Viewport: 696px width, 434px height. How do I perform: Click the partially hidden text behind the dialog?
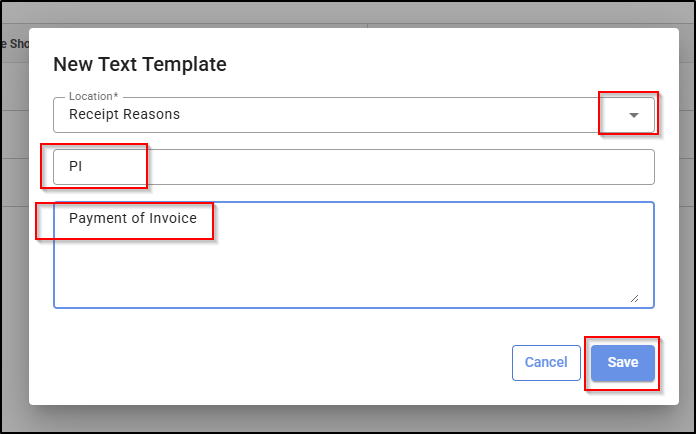pyautogui.click(x=16, y=44)
